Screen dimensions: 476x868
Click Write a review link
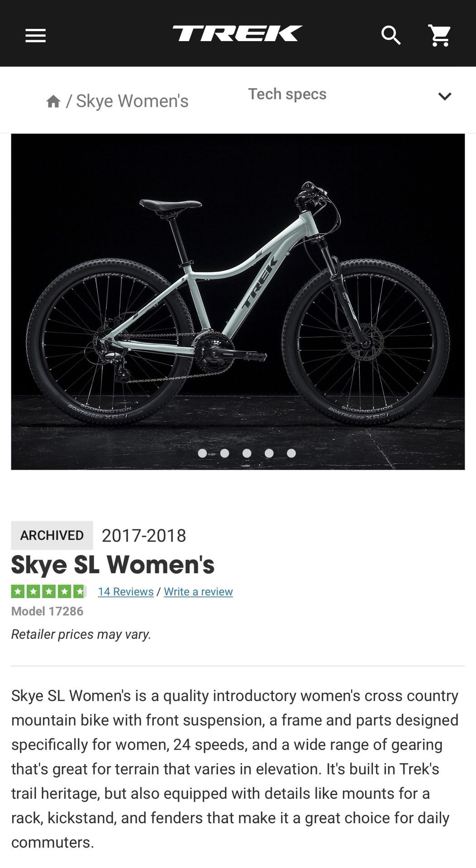pyautogui.click(x=198, y=591)
